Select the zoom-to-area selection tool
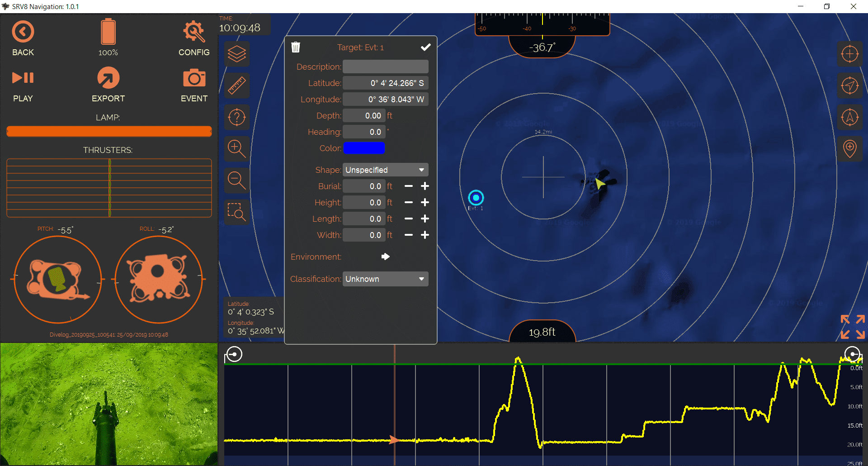This screenshot has width=868, height=466. click(237, 212)
